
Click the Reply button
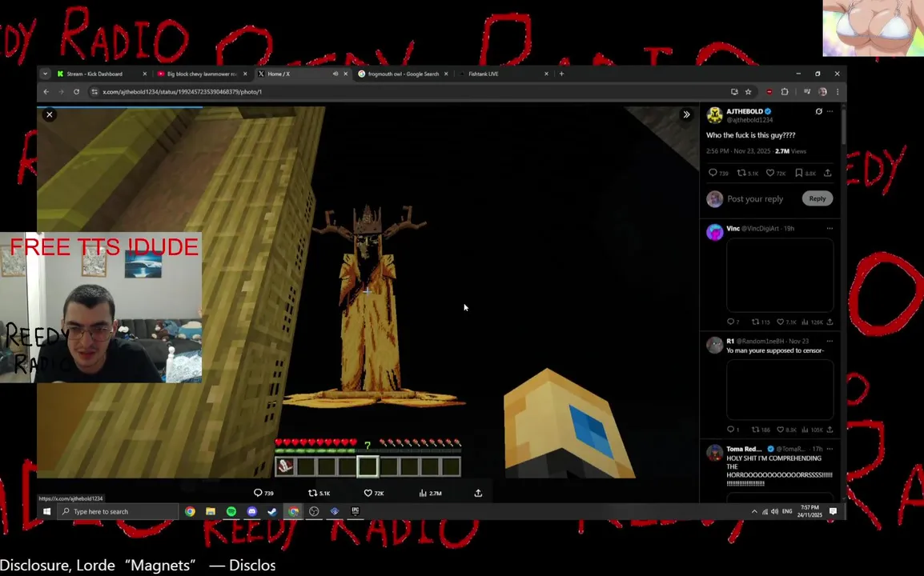pyautogui.click(x=818, y=198)
